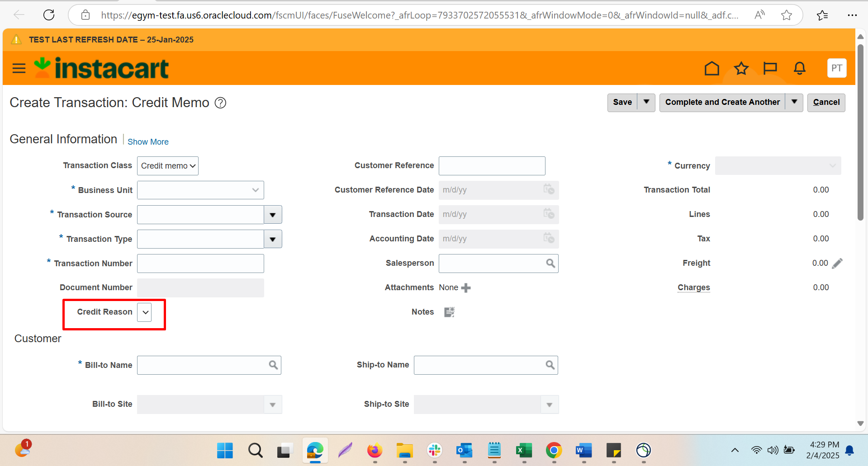
Task: Click inside the Customer Reference field
Action: click(x=492, y=165)
